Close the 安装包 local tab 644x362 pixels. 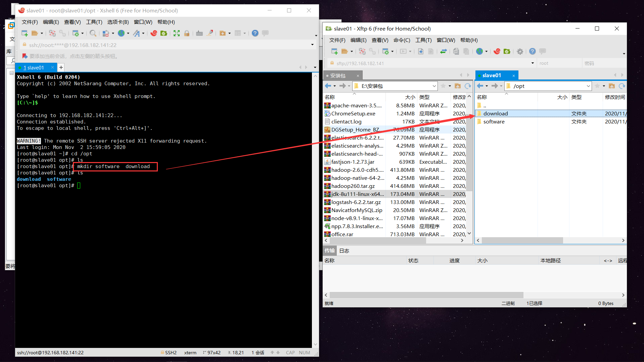(x=358, y=76)
